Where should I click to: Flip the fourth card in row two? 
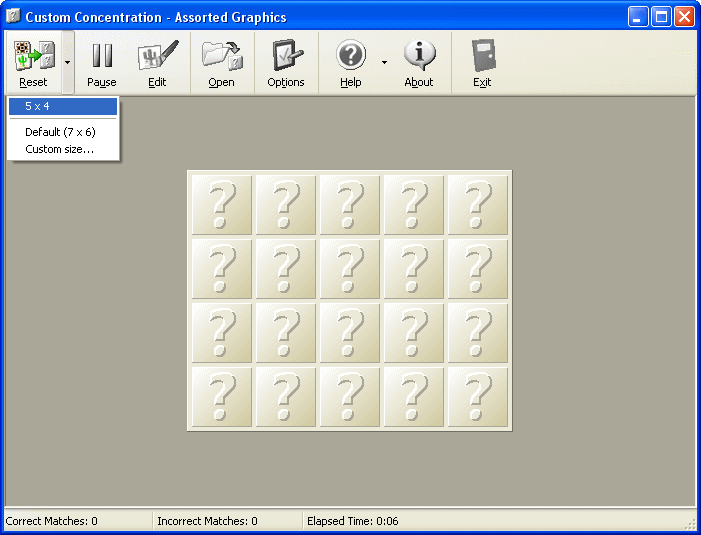[414, 269]
